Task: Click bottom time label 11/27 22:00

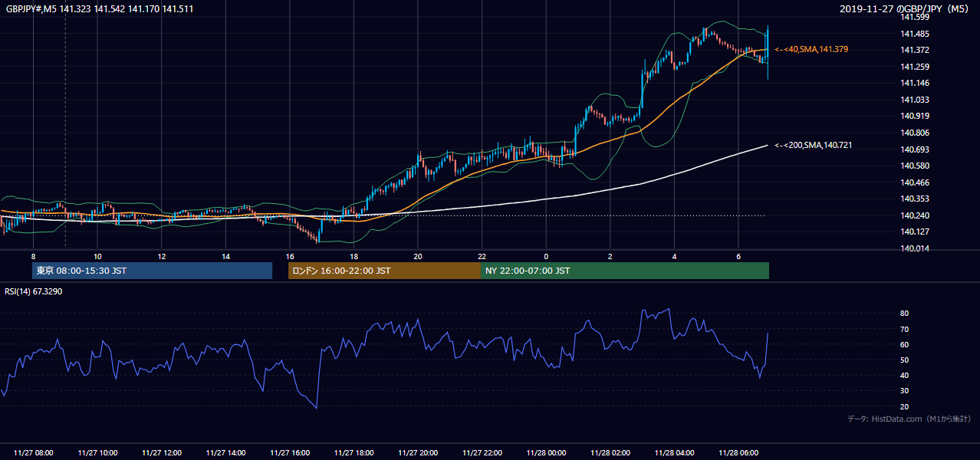Action: (482, 452)
